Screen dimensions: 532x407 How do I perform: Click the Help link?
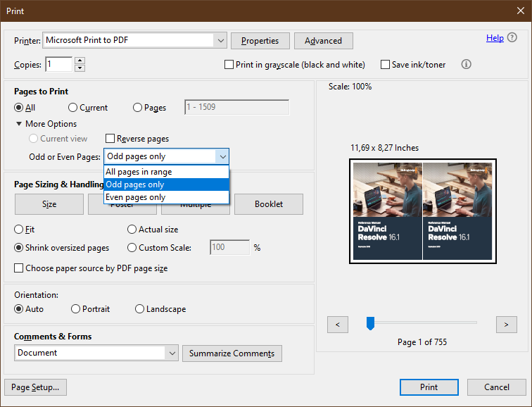(495, 38)
